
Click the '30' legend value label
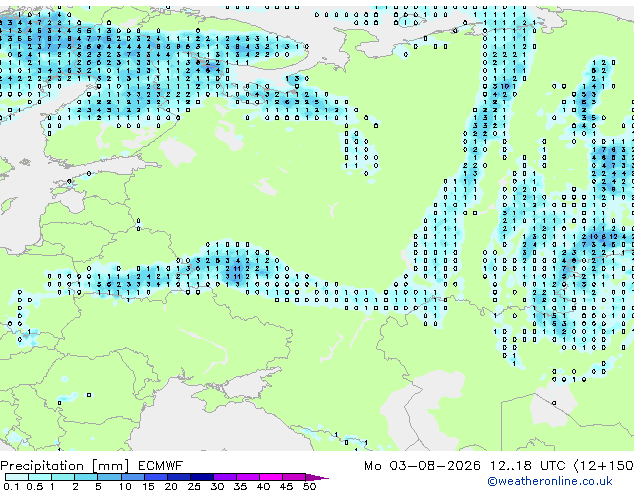click(217, 486)
